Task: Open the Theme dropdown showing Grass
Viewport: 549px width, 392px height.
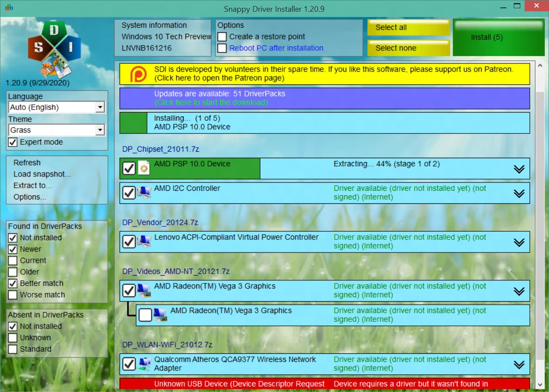Action: (57, 130)
